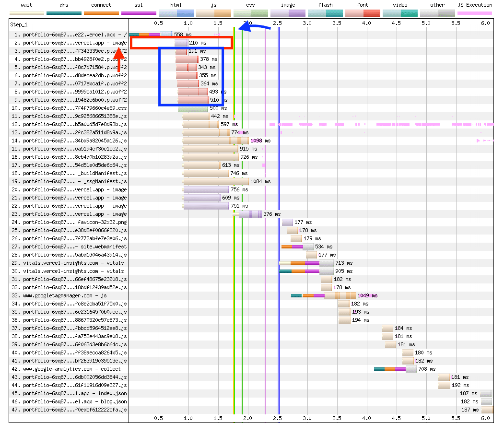Click the request 10 CSS file label
Viewport: 504px width, 423px height.
(x=75, y=108)
